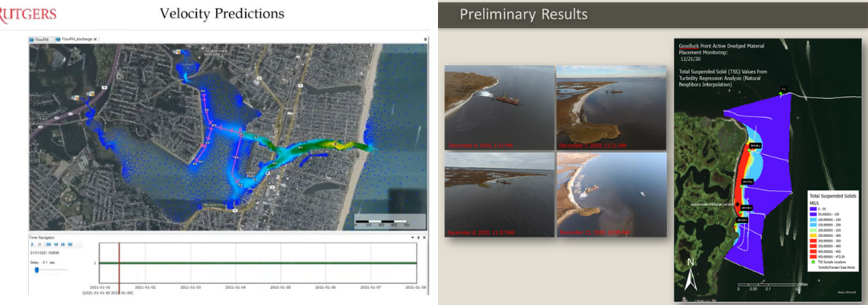
Task: Open Time Navigator panel options dropdown
Action: click(x=412, y=237)
